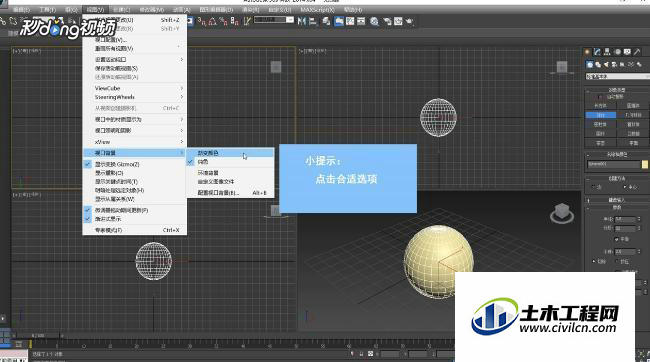The image size is (650, 362).
Task: Click the Render Production teapot icon
Action: [410, 21]
